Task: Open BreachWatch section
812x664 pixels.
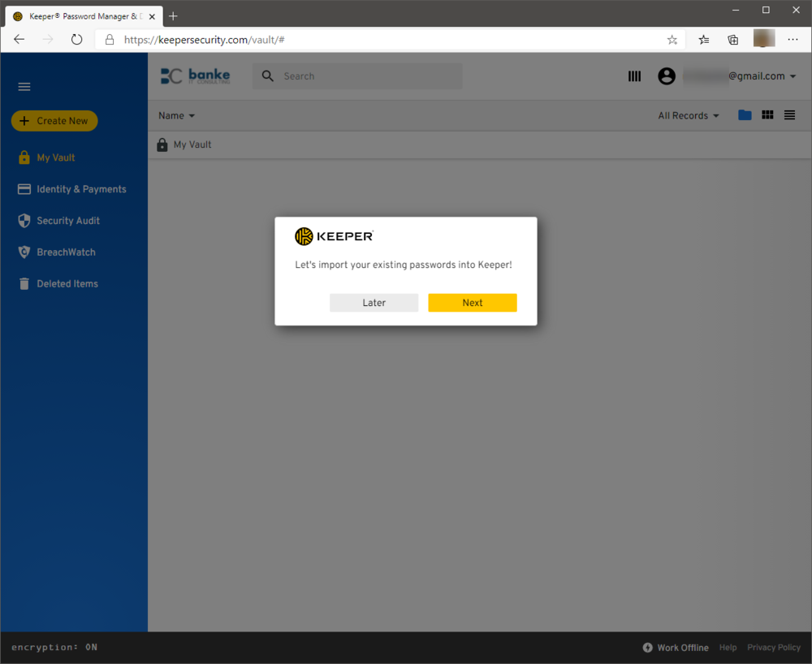Action: (57, 252)
